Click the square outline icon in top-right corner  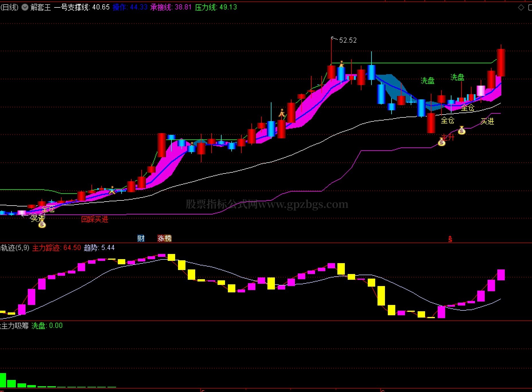tap(530, 8)
